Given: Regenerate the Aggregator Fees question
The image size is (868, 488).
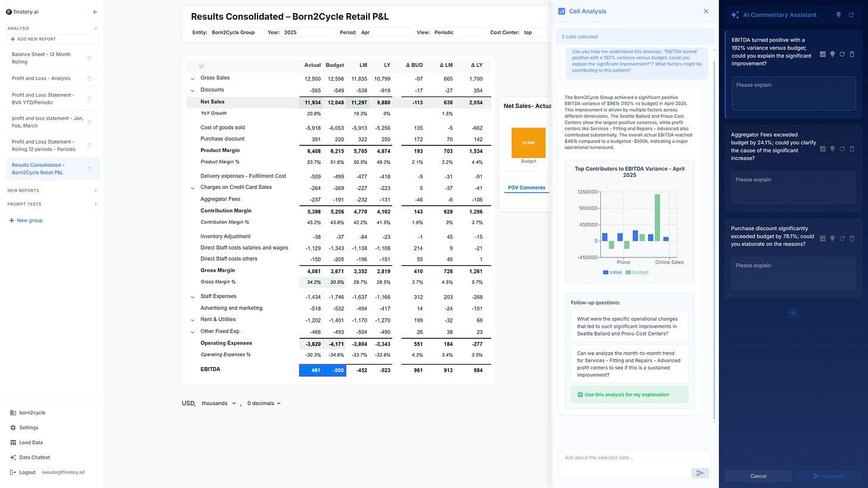Looking at the screenshot, I should coord(842,149).
